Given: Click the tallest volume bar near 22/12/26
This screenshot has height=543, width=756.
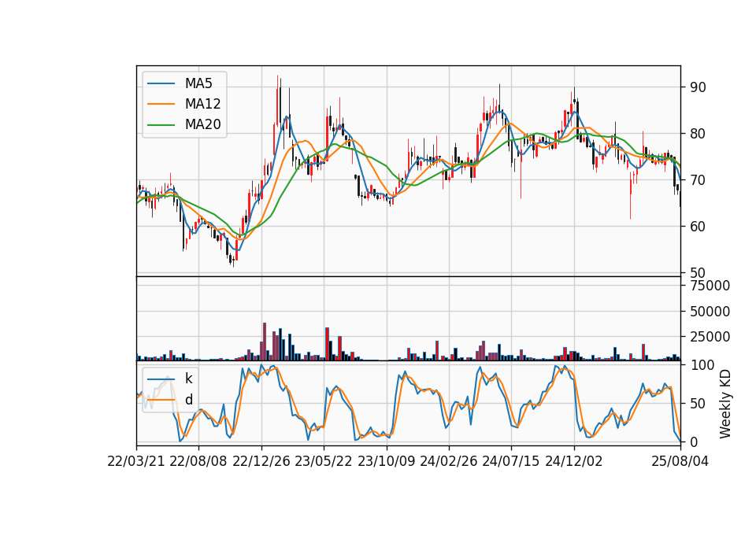Looking at the screenshot, I should [265, 342].
